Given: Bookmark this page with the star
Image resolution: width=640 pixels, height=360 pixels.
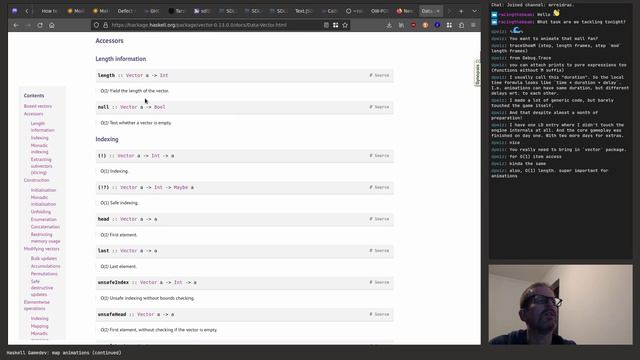Looking at the screenshot, I should tap(345, 25).
